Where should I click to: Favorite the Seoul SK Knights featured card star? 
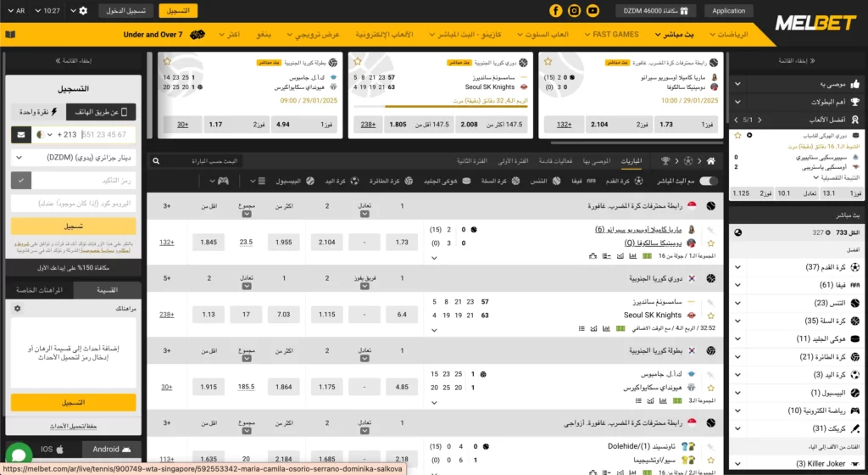click(358, 61)
